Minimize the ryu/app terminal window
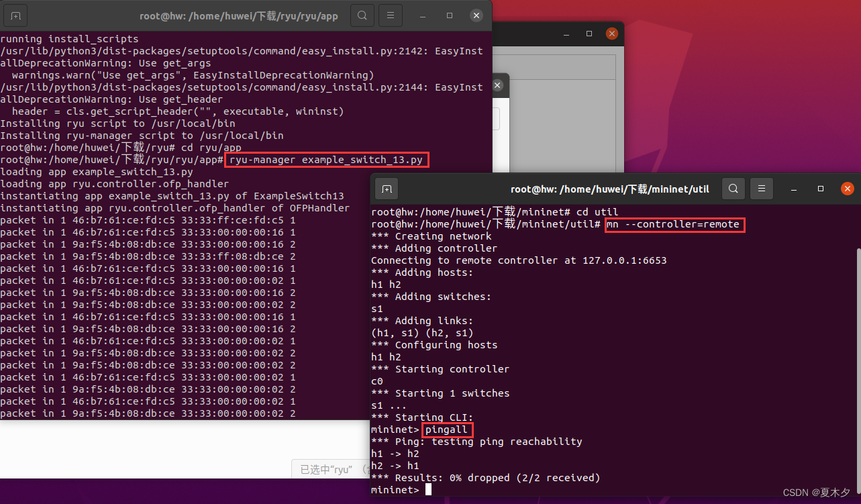Screen dimensions: 861x504 423,15
